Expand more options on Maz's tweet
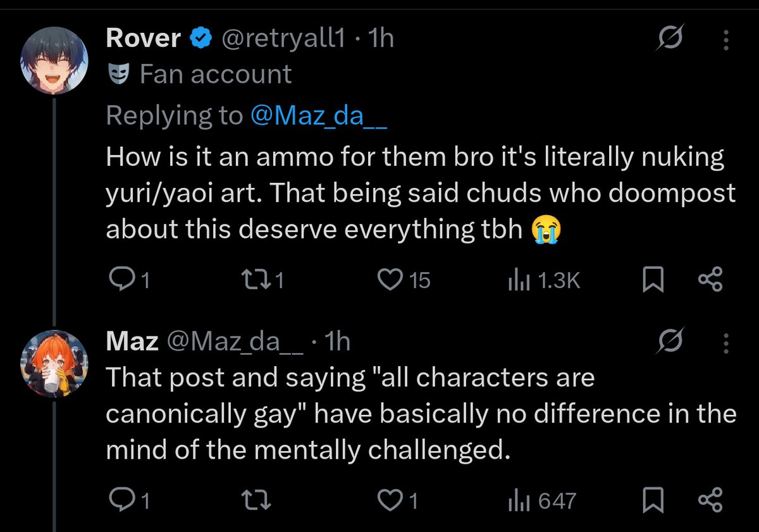The width and height of the screenshot is (759, 532). pyautogui.click(x=725, y=343)
